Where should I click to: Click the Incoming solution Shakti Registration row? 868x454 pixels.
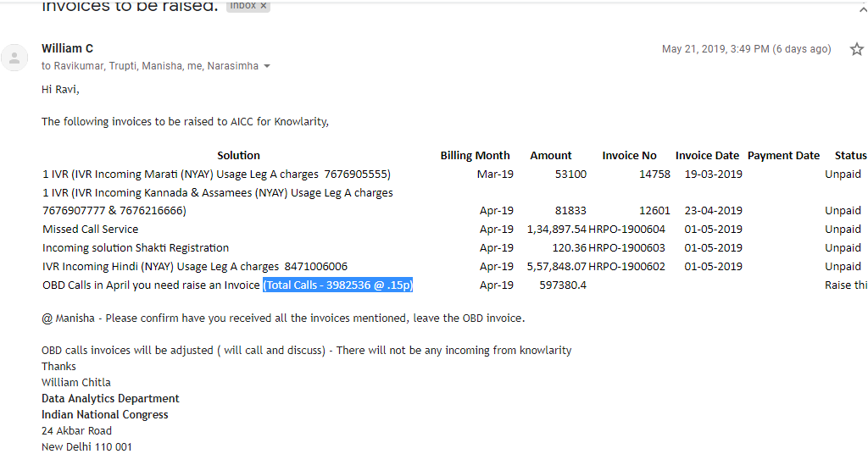[136, 248]
